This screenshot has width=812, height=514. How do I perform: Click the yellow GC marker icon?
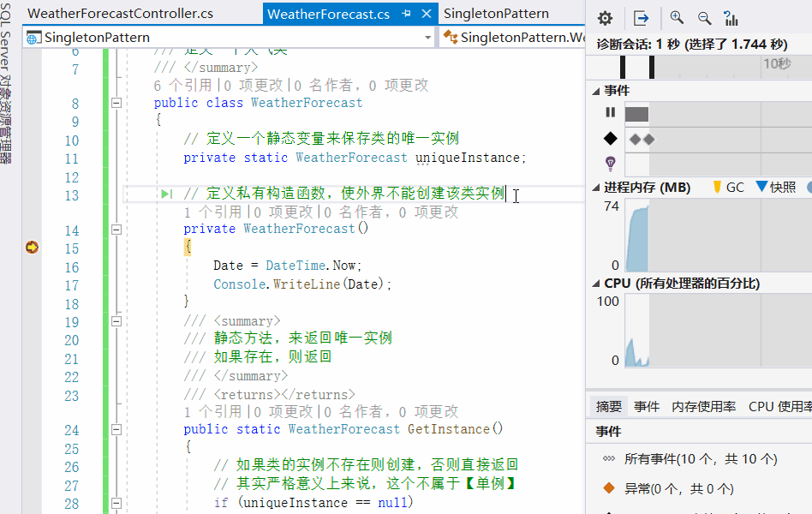point(719,187)
